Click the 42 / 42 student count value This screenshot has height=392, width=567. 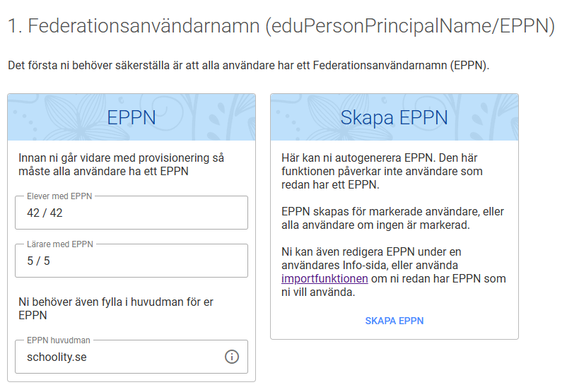(x=45, y=213)
